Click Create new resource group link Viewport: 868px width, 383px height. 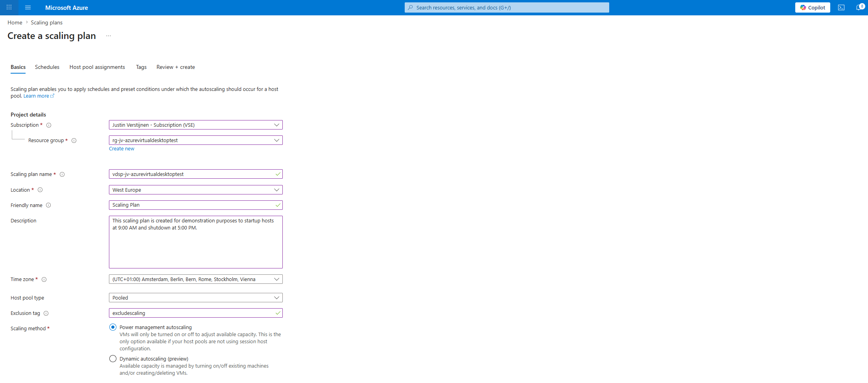coord(122,149)
